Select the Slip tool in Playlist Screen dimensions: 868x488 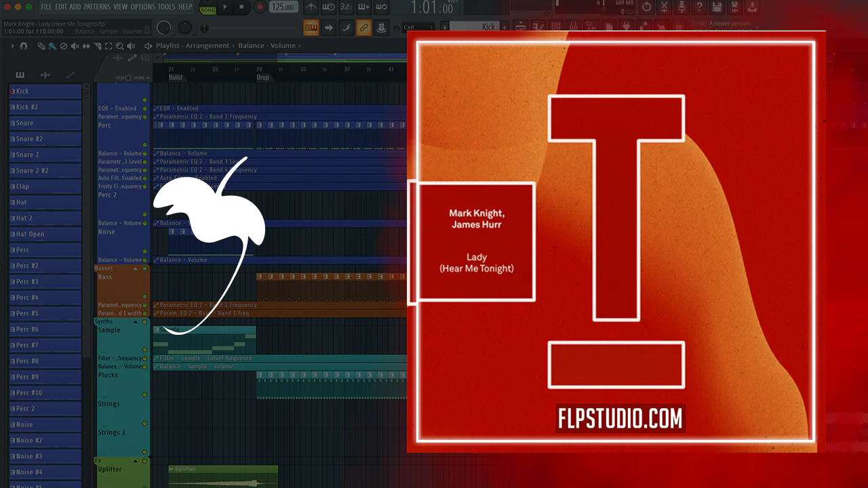point(86,46)
